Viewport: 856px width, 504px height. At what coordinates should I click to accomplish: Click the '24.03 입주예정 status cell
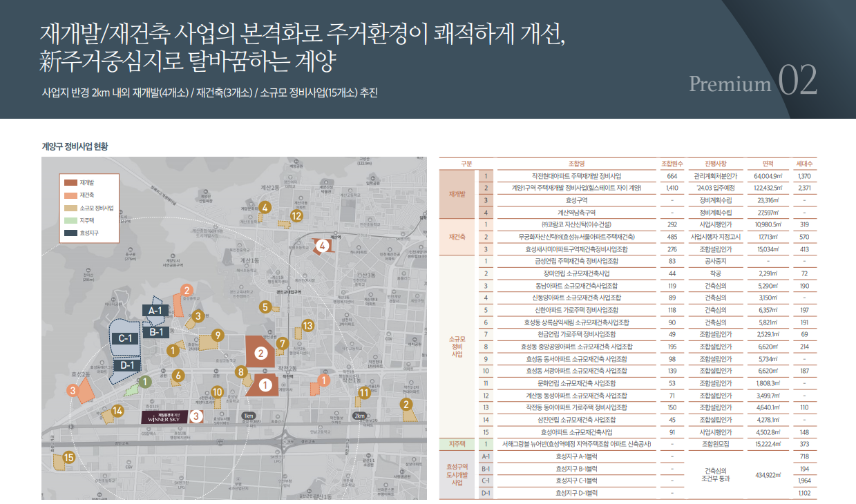click(x=715, y=188)
